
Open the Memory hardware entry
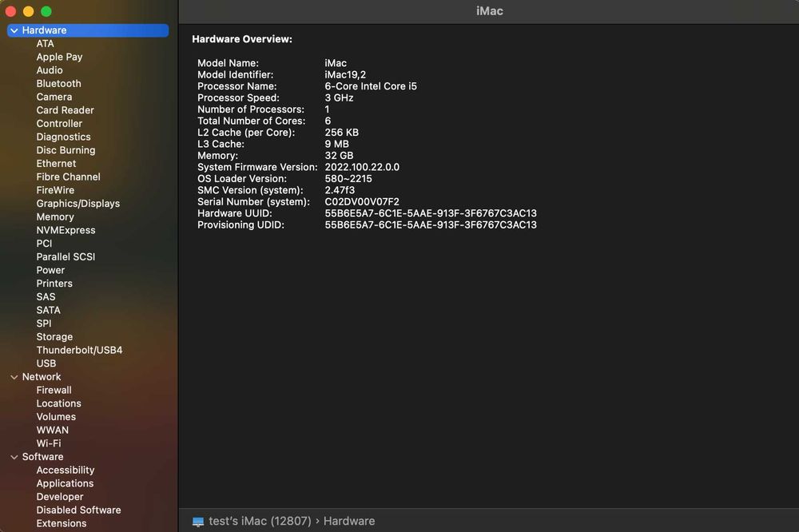pos(55,216)
